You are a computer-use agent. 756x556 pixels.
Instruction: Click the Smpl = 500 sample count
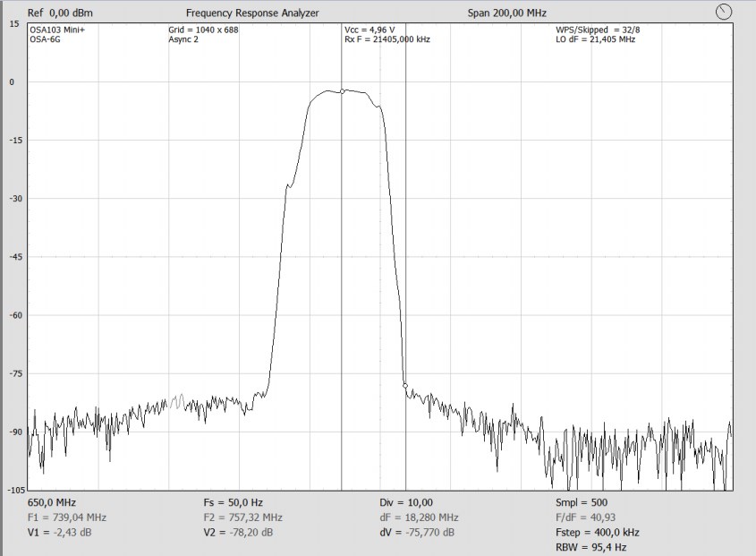click(x=581, y=503)
